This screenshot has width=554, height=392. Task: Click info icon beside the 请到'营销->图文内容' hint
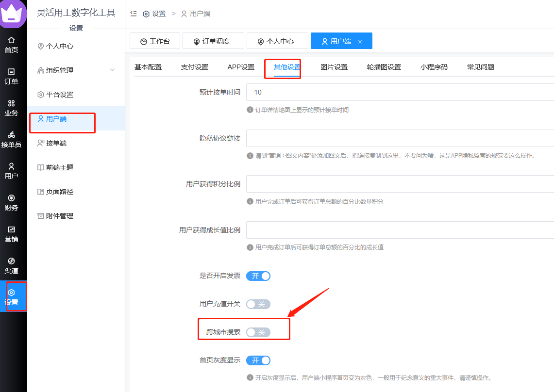(x=250, y=155)
